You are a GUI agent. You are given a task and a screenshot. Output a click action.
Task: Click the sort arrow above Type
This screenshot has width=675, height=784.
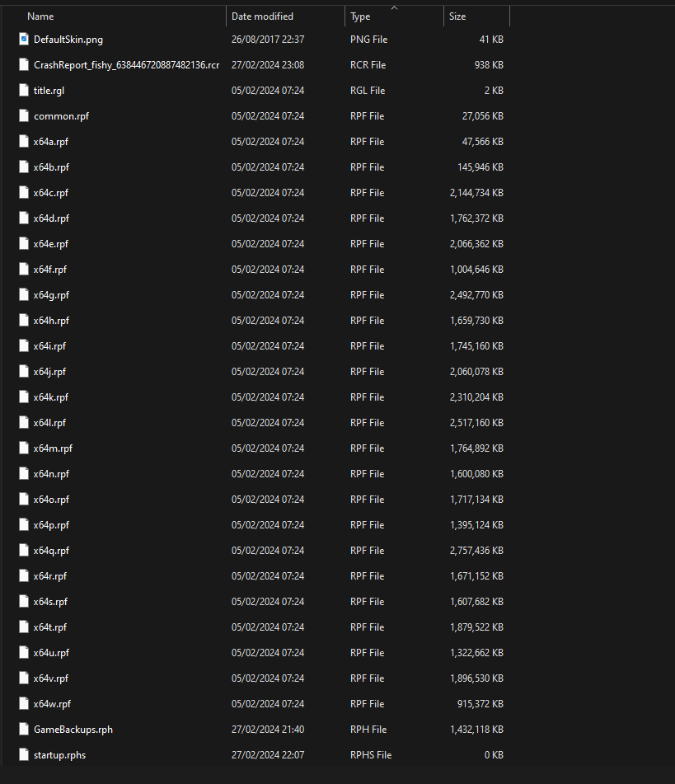pyautogui.click(x=394, y=7)
